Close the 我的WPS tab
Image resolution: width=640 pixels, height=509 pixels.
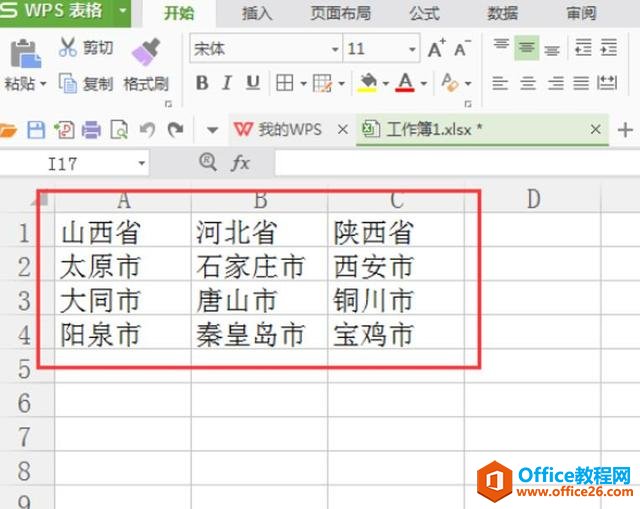click(x=343, y=130)
